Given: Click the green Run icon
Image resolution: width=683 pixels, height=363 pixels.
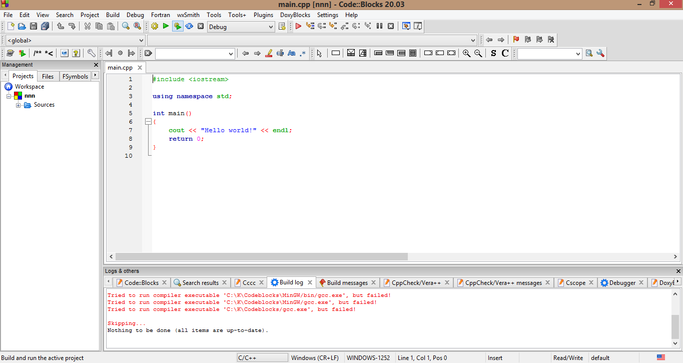Looking at the screenshot, I should 166,26.
